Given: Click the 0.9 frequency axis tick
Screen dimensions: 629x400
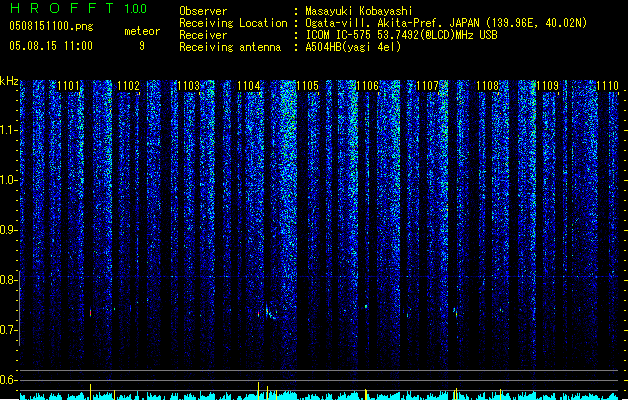Looking at the screenshot, I should 8,230.
